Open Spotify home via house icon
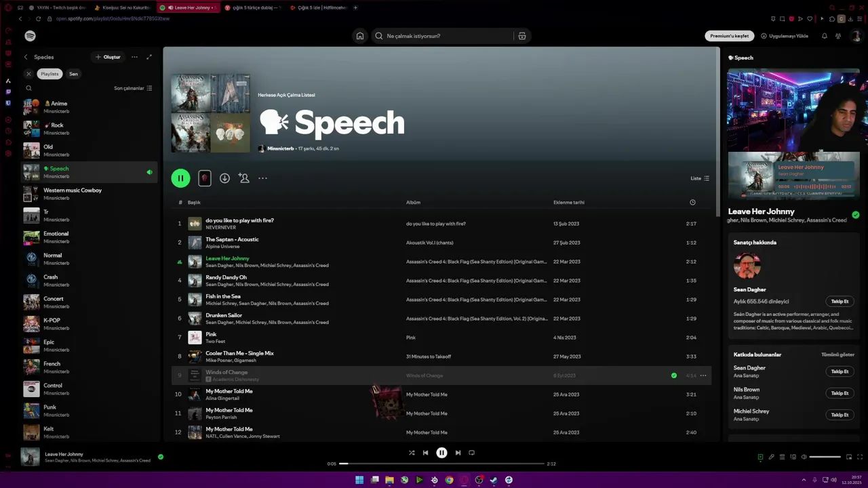The width and height of the screenshot is (868, 488). point(360,36)
